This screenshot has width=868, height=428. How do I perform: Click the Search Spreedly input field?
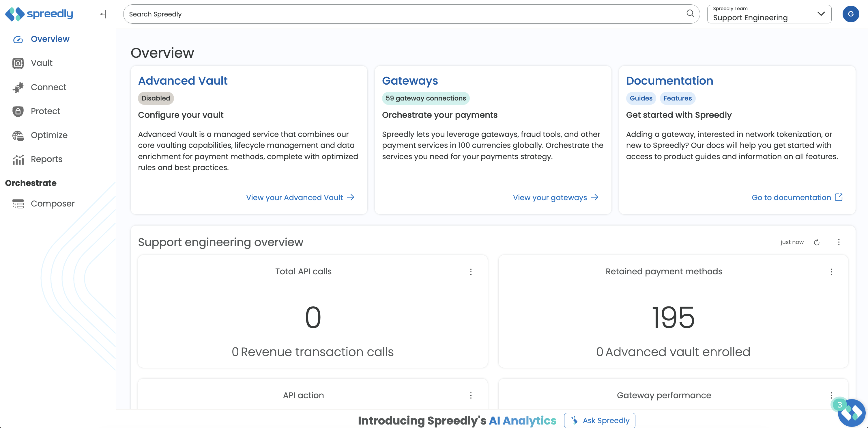[x=411, y=14]
